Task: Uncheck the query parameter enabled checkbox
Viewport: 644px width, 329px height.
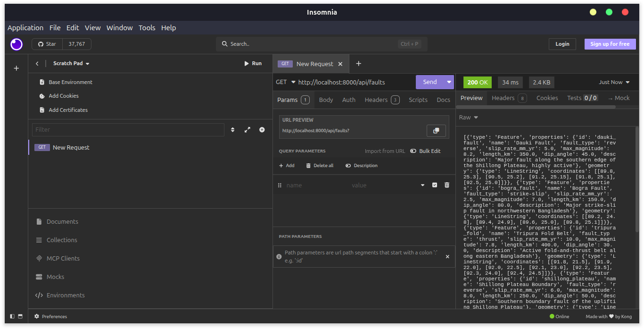Action: click(435, 185)
